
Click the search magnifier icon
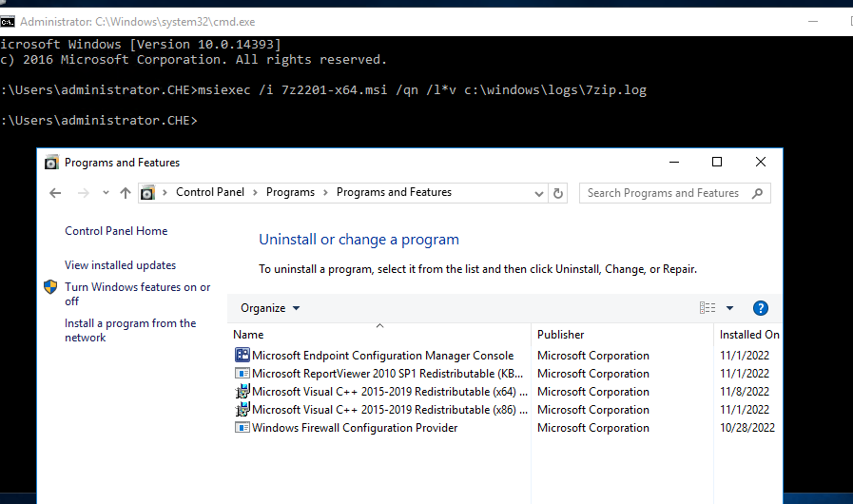[x=757, y=193]
